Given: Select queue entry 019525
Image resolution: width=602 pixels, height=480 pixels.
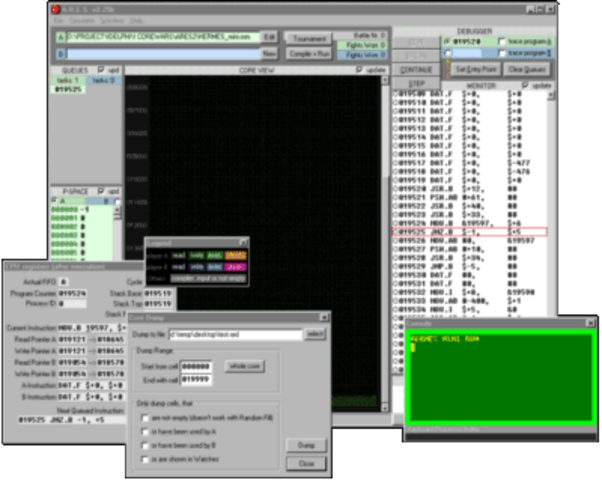Looking at the screenshot, I should [68, 89].
